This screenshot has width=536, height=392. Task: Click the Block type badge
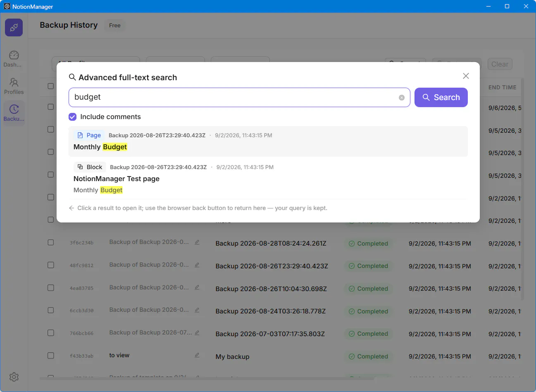click(90, 167)
